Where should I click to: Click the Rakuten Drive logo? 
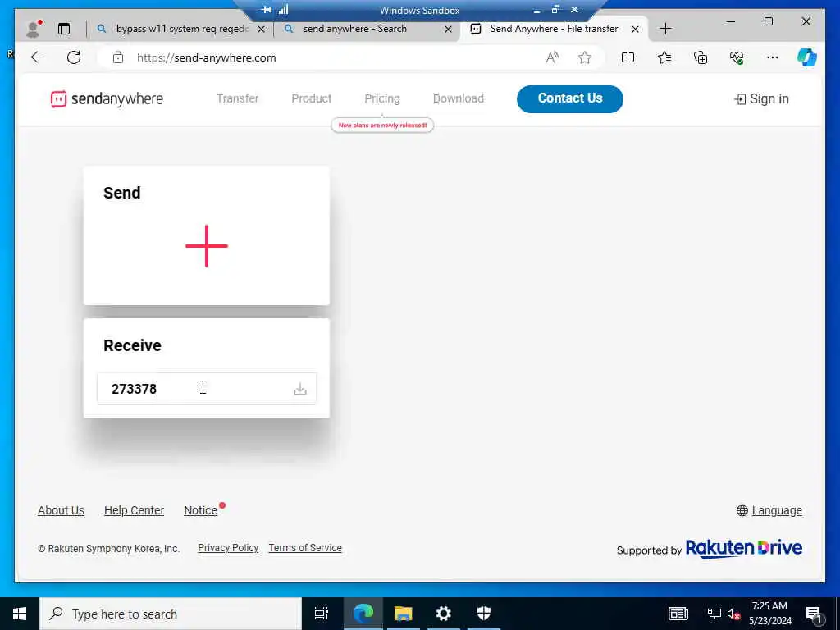coord(743,548)
